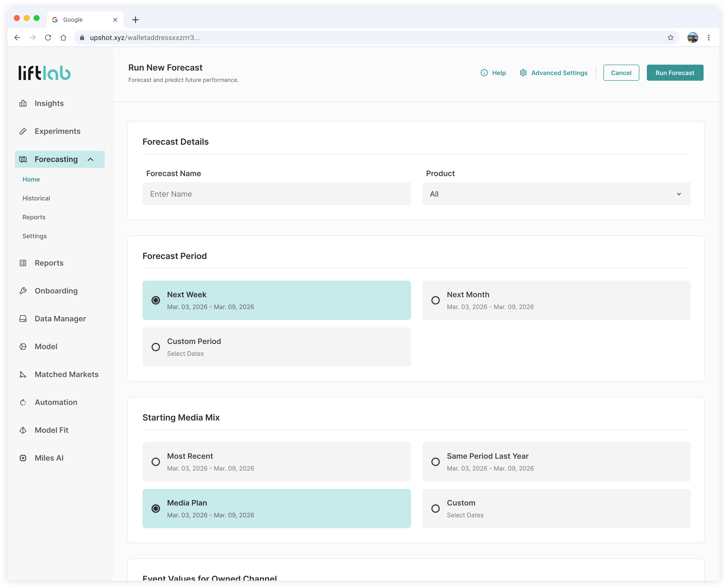
Task: Open Historical under Forecasting
Action: (x=36, y=198)
